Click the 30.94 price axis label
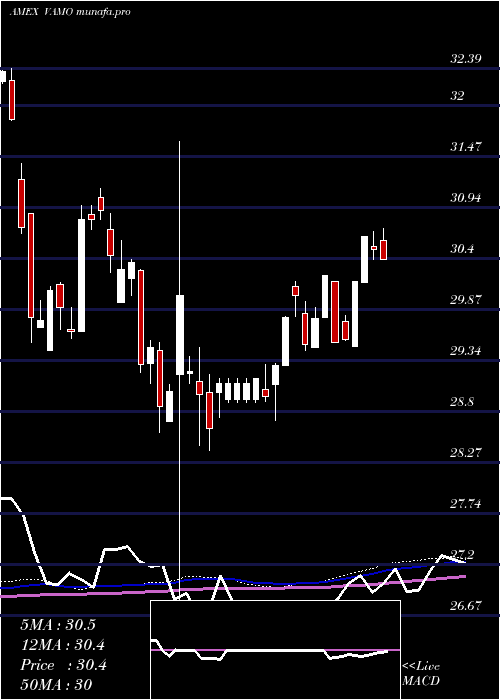Screen dimensions: 500x700 [x=466, y=197]
